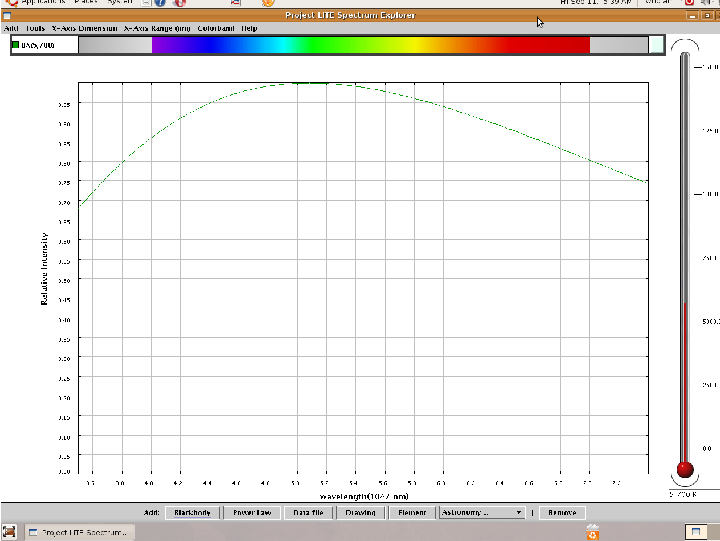
Task: Open the Add menu
Action: 9,28
